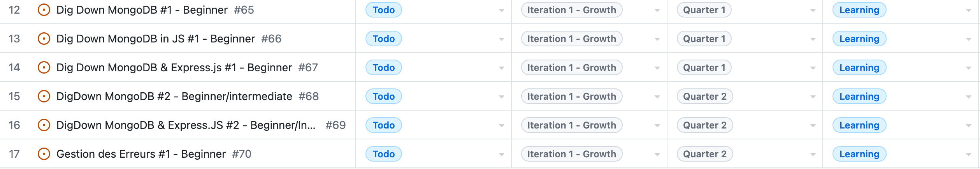This screenshot has width=980, height=169.
Task: Click open issue icon on row 13
Action: click(x=44, y=39)
